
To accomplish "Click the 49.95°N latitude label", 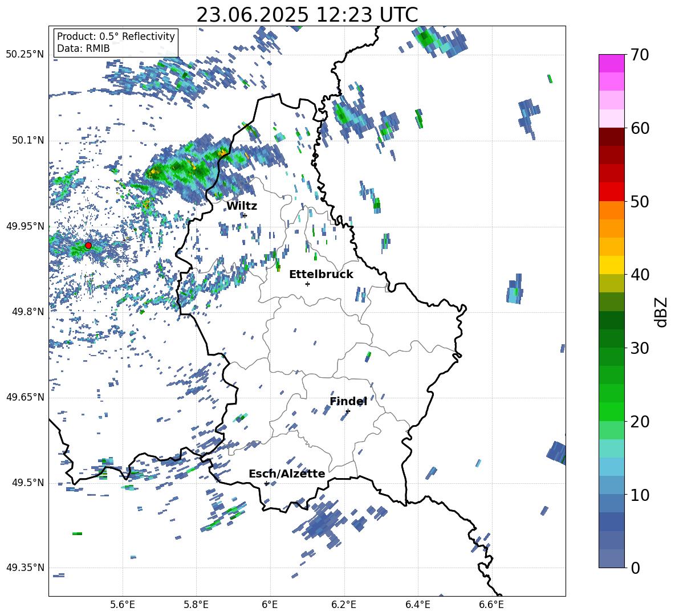I will 26,226.
